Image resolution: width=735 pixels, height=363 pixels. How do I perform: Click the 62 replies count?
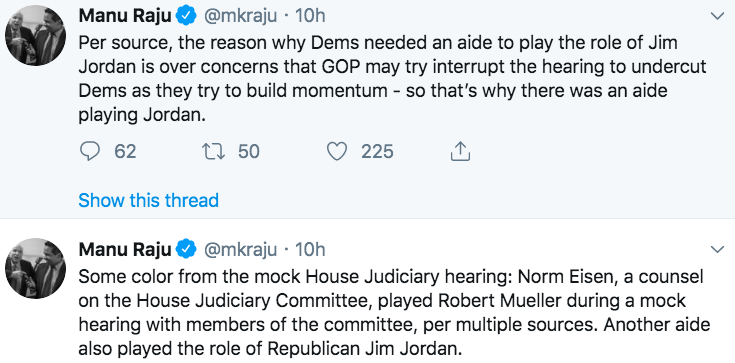point(126,151)
